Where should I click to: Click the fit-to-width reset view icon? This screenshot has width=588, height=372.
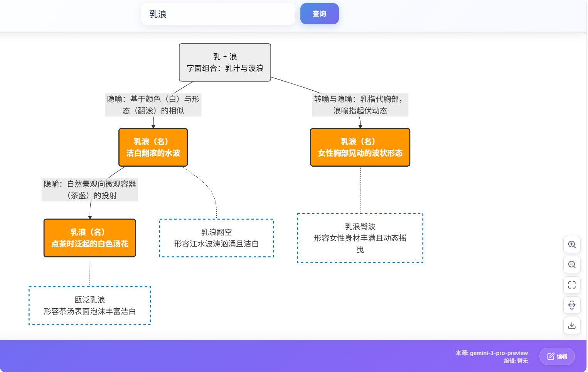572,305
